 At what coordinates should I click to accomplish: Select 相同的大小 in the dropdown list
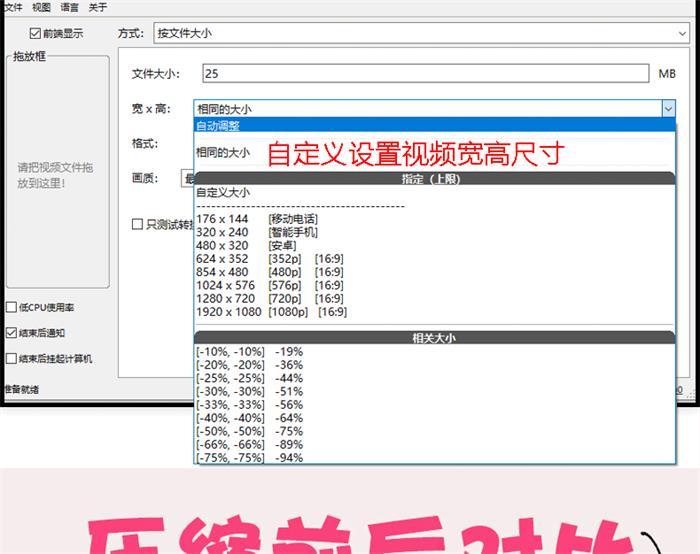coord(435,153)
